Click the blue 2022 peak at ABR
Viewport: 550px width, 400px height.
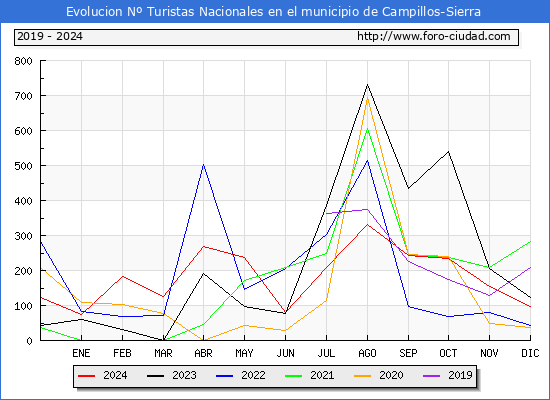coord(203,165)
